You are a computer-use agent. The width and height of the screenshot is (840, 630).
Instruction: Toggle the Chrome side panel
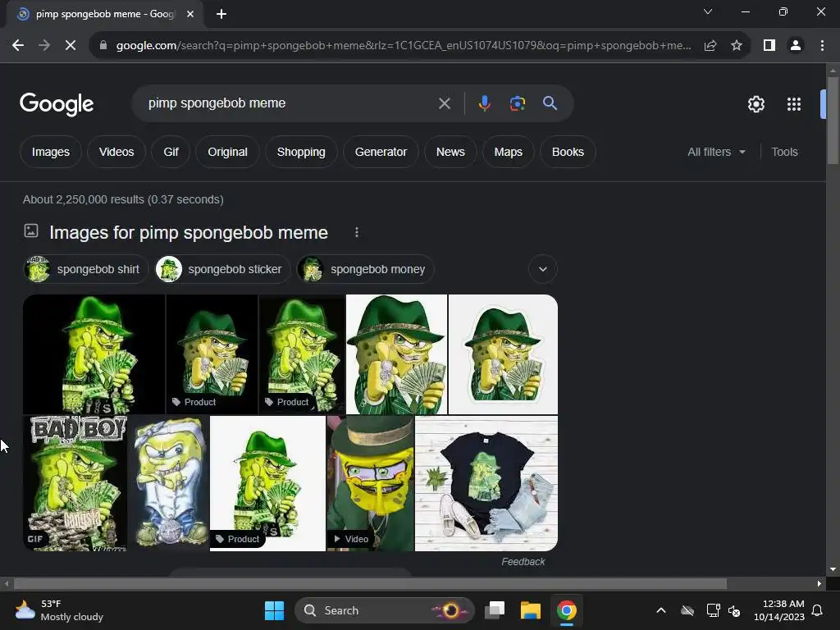[769, 46]
